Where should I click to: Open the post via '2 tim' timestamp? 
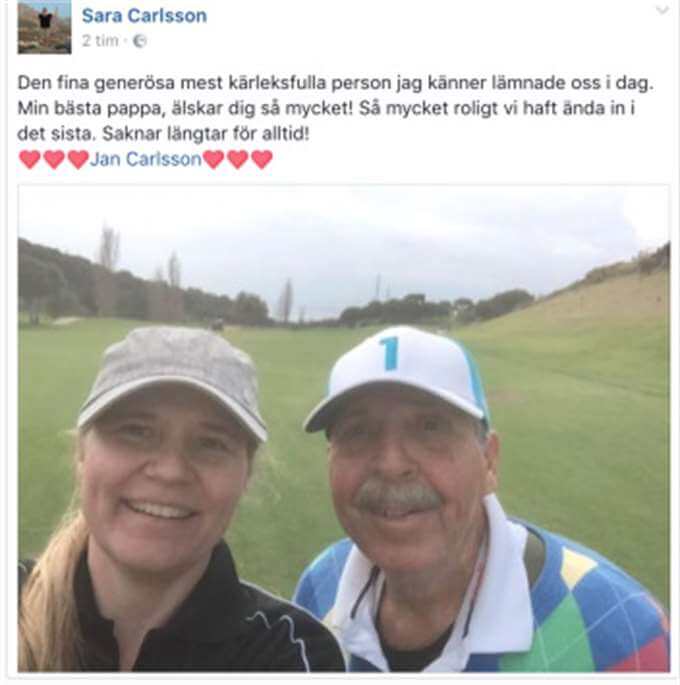[100, 41]
